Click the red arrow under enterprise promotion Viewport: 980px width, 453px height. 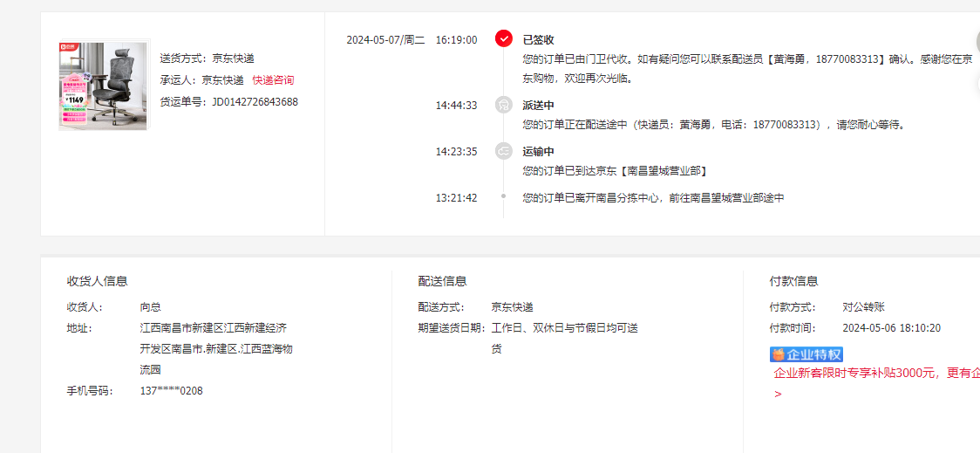(778, 395)
